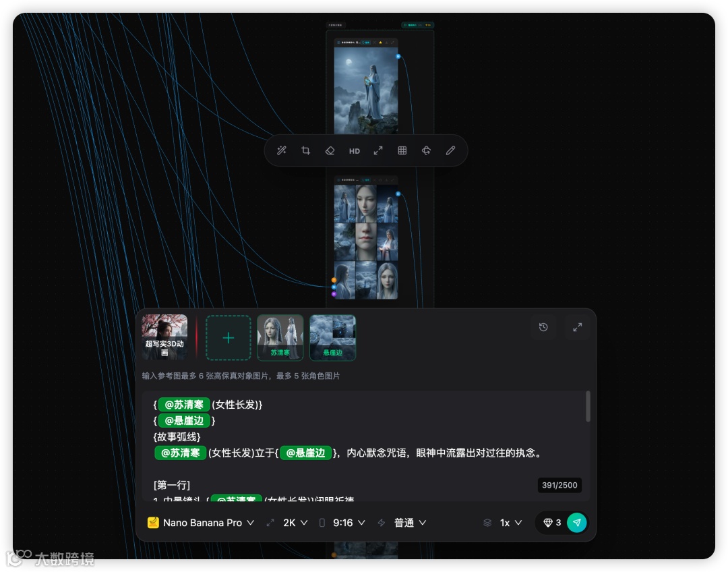Click the @苏清寒 tag in first prompt line
This screenshot has width=728, height=572.
click(184, 405)
